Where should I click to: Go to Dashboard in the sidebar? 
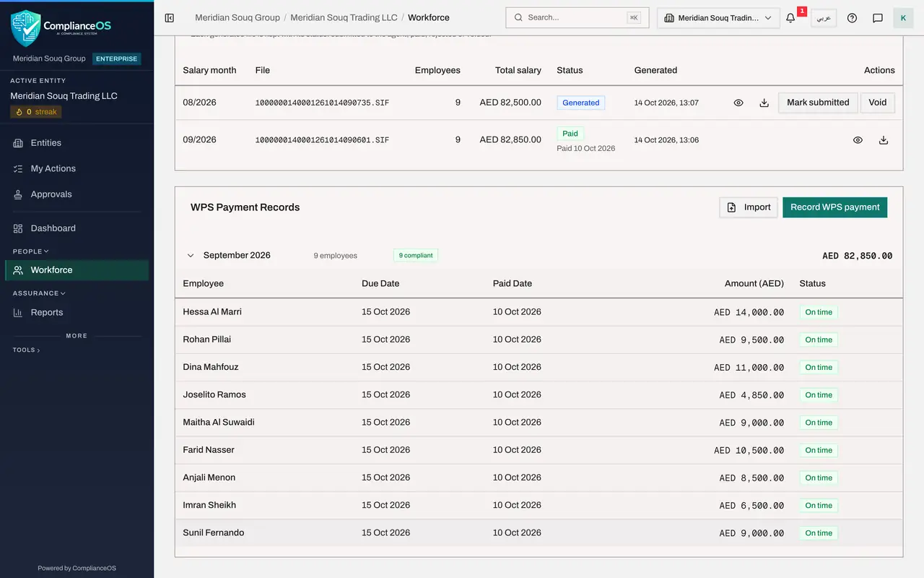tap(77, 228)
